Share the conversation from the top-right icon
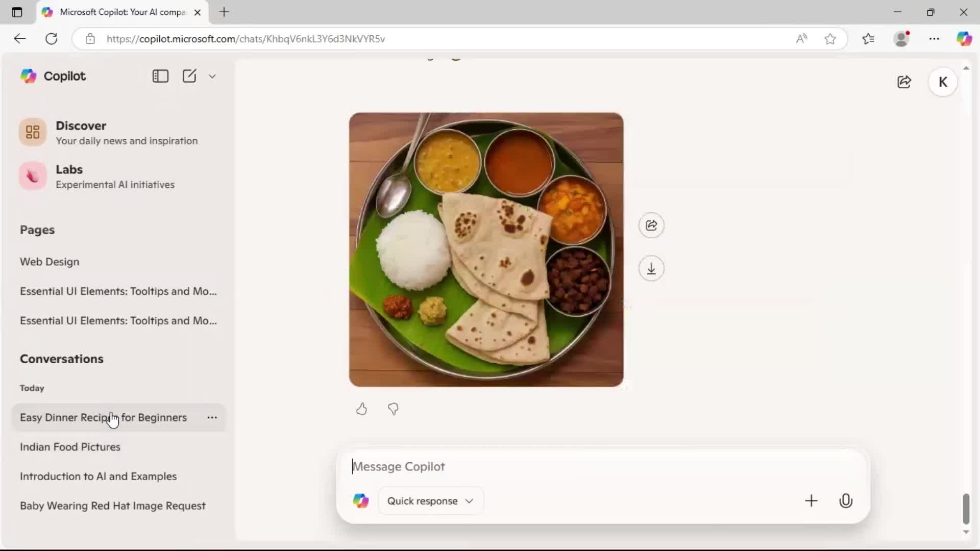 (x=904, y=82)
